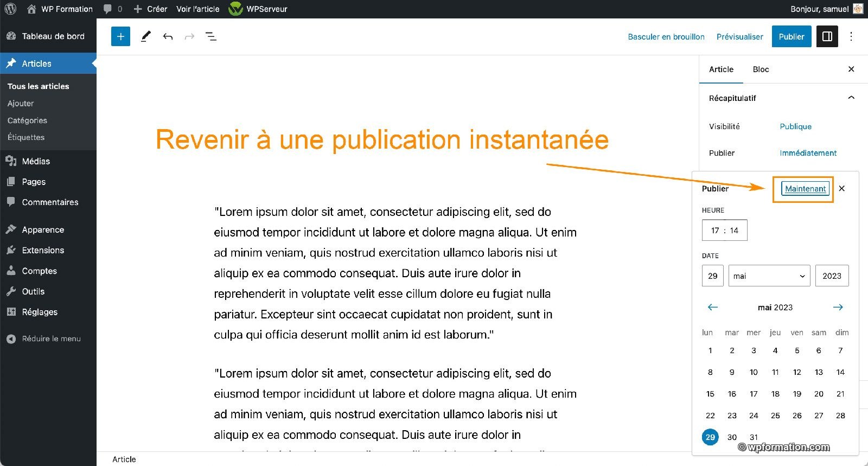Open WP Formation site home link
Image resolution: width=868 pixels, height=466 pixels.
(x=60, y=9)
